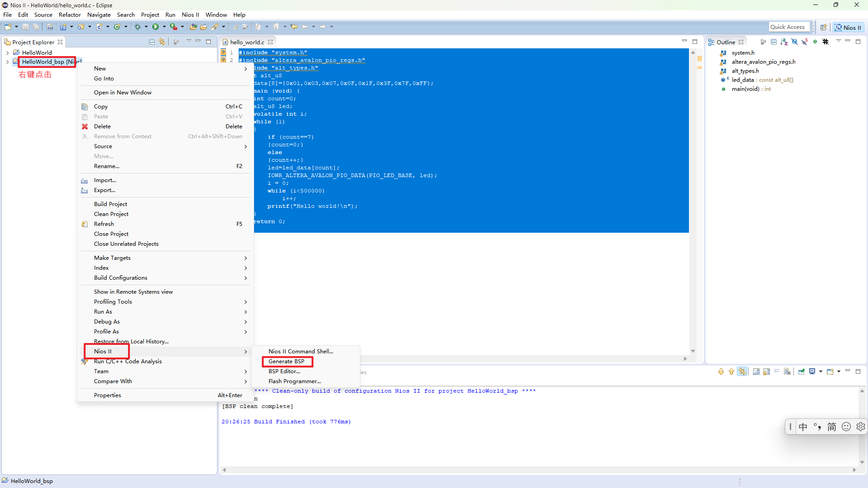
Task: Sort the Outline alphabetically
Action: [x=783, y=42]
